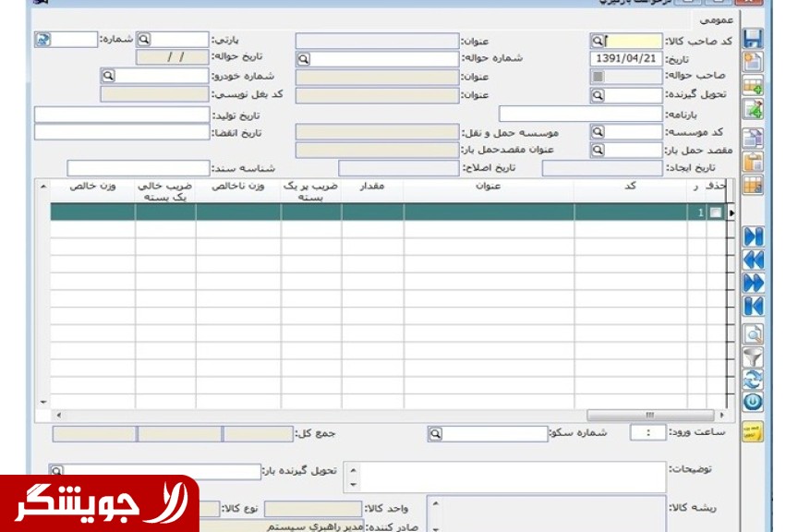Viewport: 798px width, 532px height.
Task: Tick the delete checkbox in row 1
Action: pos(716,212)
